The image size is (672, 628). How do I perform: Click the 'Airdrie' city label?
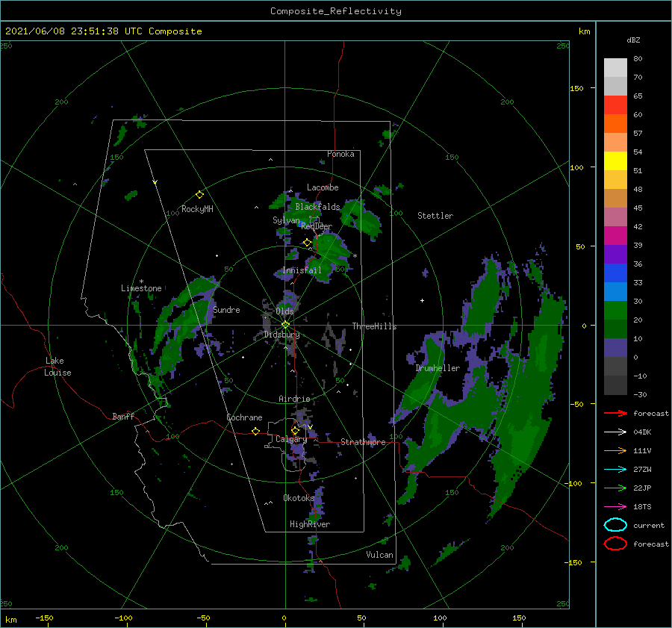pos(294,399)
